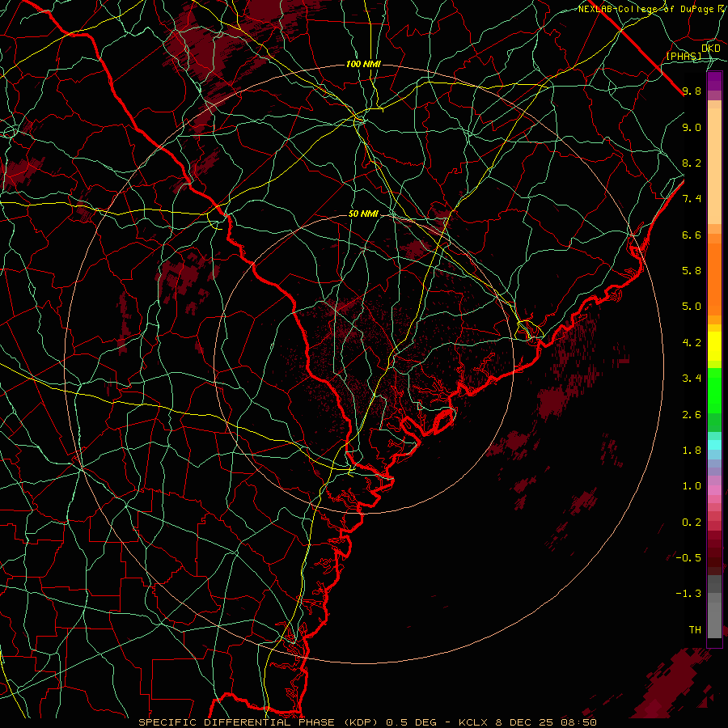This screenshot has height=728, width=728.
Task: Click the 7.4 value on the color scale
Action: point(692,199)
